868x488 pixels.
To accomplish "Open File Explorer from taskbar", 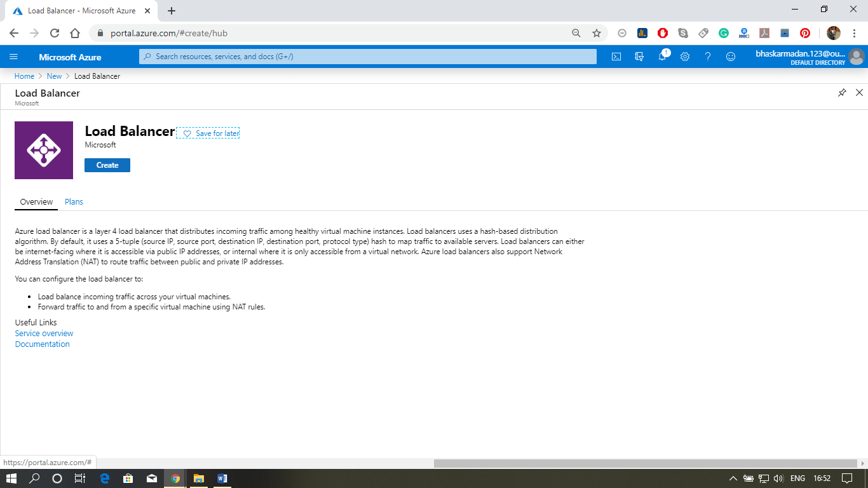I will [198, 478].
